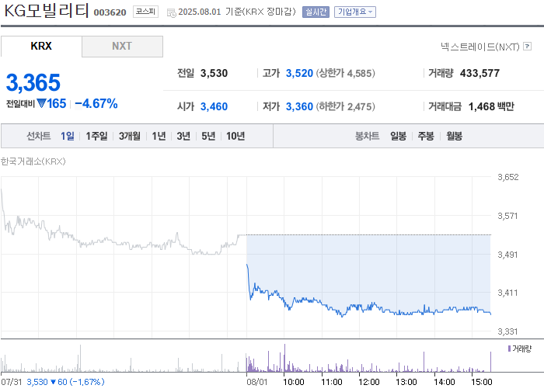Click the lower limit text 하한가 2,475
Screen dimensions: 544x392
(x=345, y=106)
